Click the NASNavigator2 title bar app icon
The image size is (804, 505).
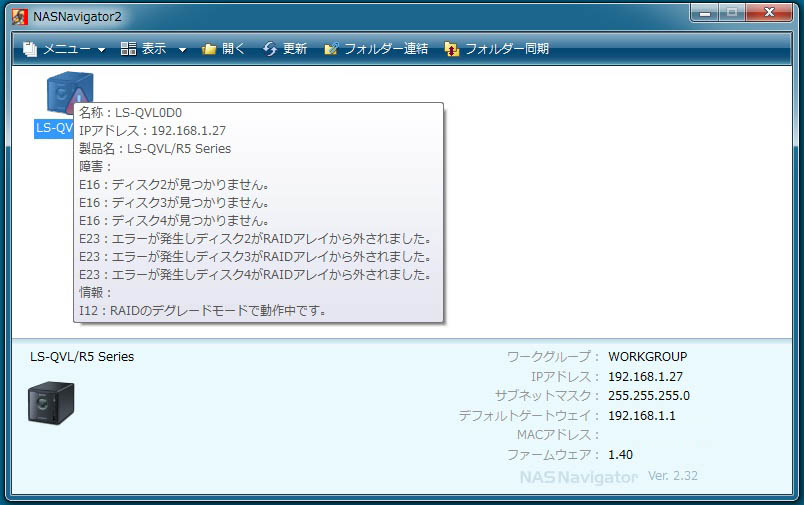click(20, 16)
